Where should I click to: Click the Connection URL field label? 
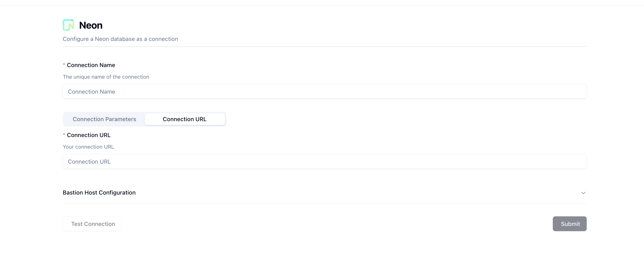[89, 135]
